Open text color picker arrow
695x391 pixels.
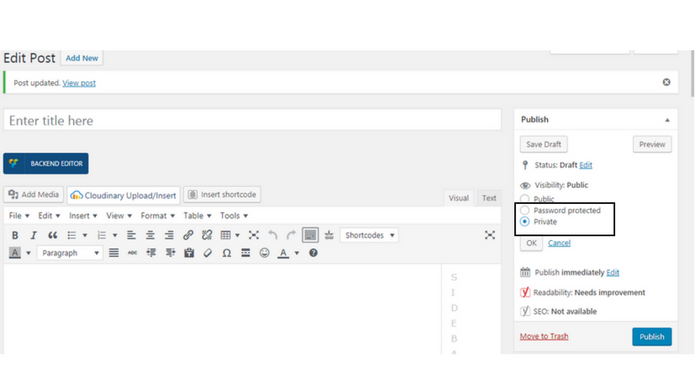pos(297,253)
